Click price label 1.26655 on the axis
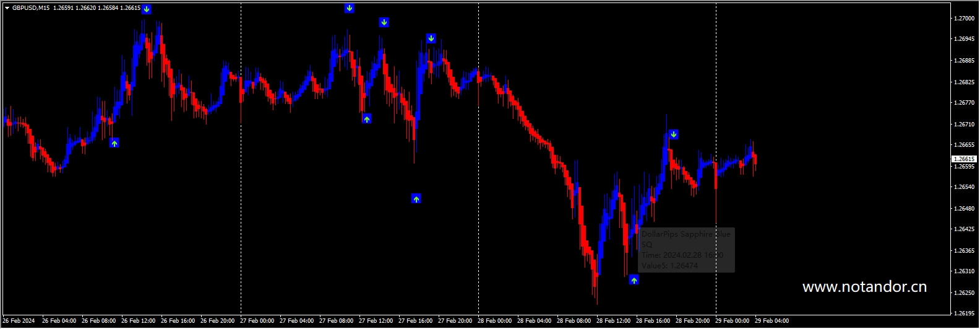The height and width of the screenshot is (329, 980). pyautogui.click(x=964, y=145)
